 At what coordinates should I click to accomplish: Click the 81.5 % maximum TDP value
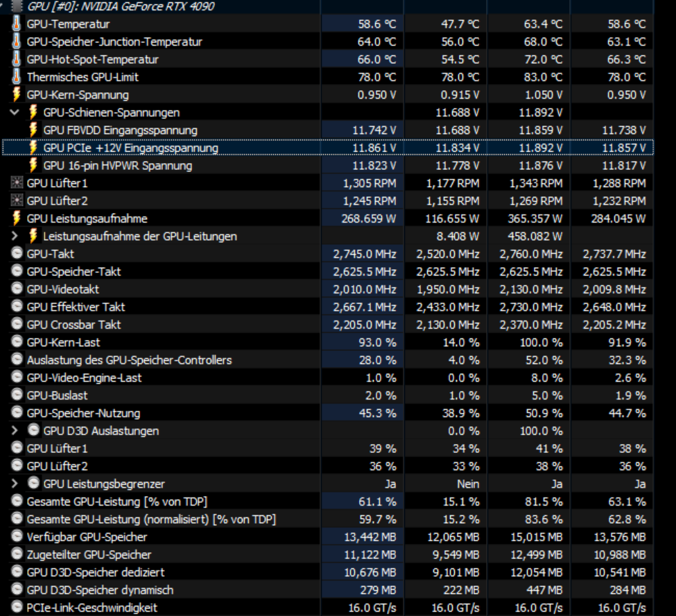click(x=544, y=502)
